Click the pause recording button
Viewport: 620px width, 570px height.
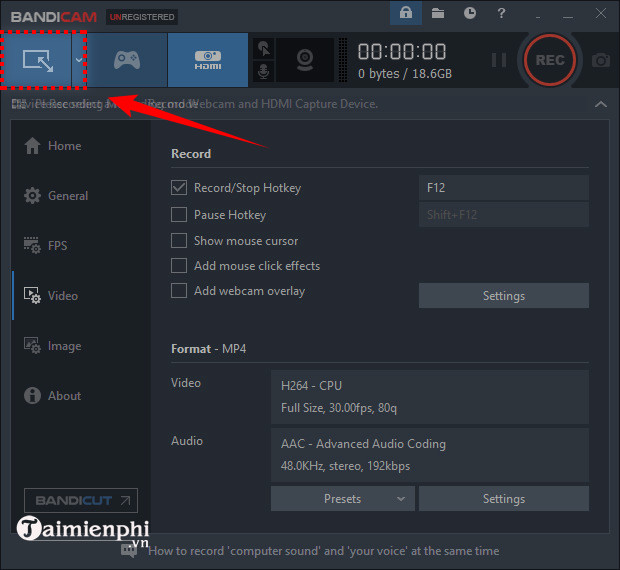tap(499, 60)
